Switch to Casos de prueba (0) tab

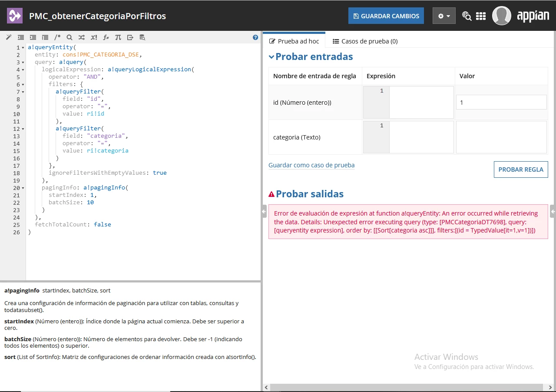[365, 41]
